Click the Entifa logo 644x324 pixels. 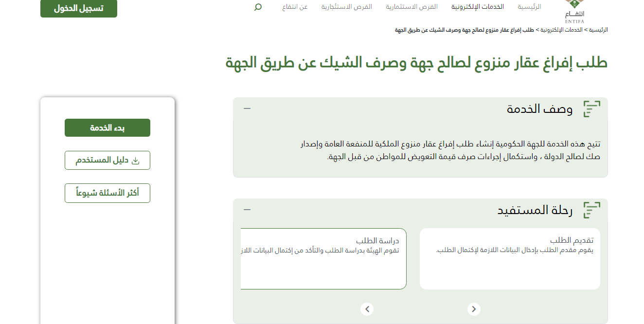574,11
